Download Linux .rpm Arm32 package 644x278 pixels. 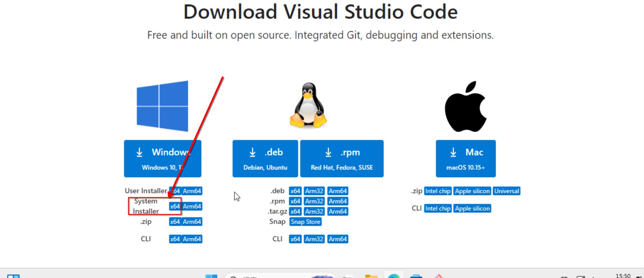pyautogui.click(x=314, y=201)
